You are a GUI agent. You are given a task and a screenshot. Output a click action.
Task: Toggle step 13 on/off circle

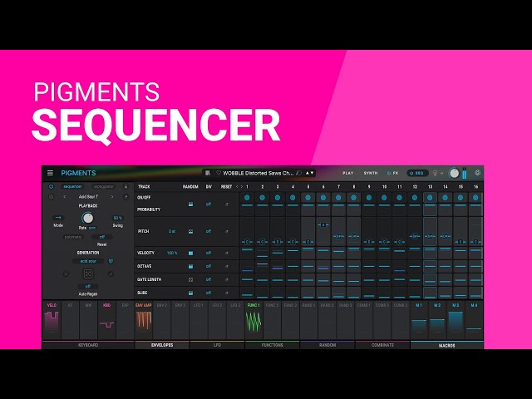coord(430,198)
